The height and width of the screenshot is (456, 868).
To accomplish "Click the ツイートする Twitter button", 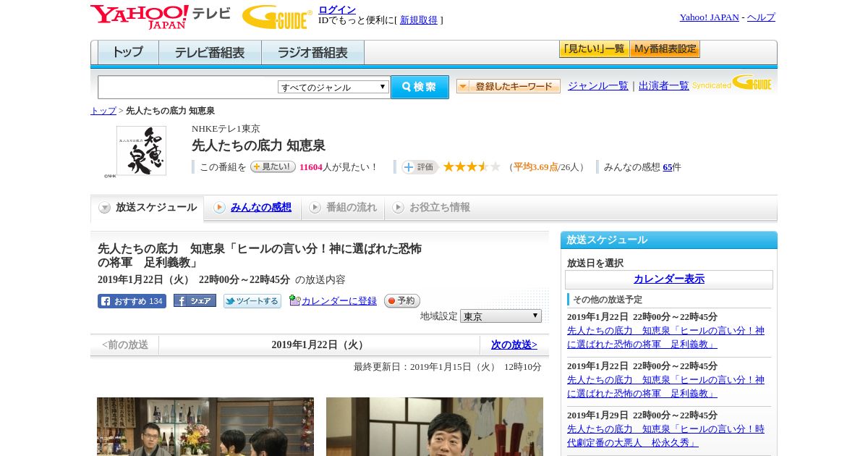I will coord(252,301).
